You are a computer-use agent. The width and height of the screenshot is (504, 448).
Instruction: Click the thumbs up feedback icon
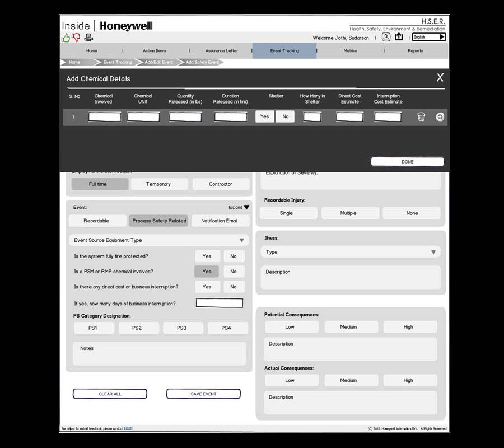click(x=66, y=38)
